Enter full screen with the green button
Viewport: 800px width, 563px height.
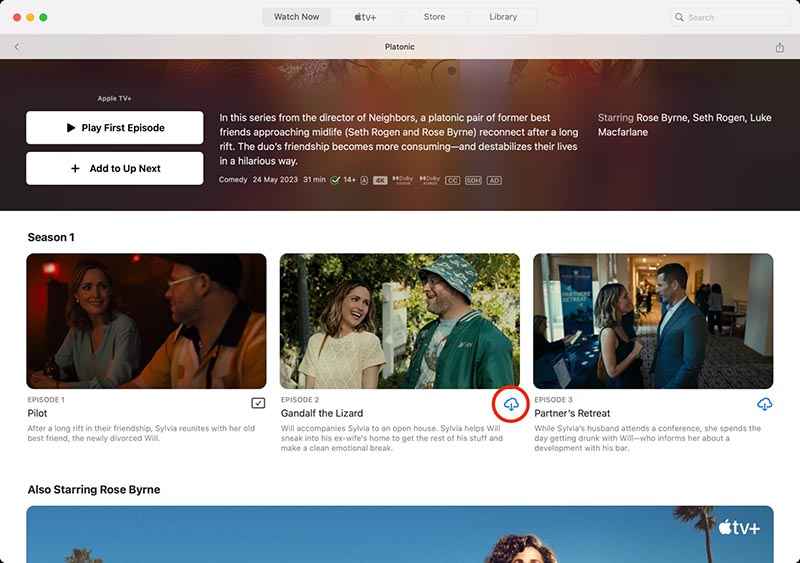pos(43,17)
